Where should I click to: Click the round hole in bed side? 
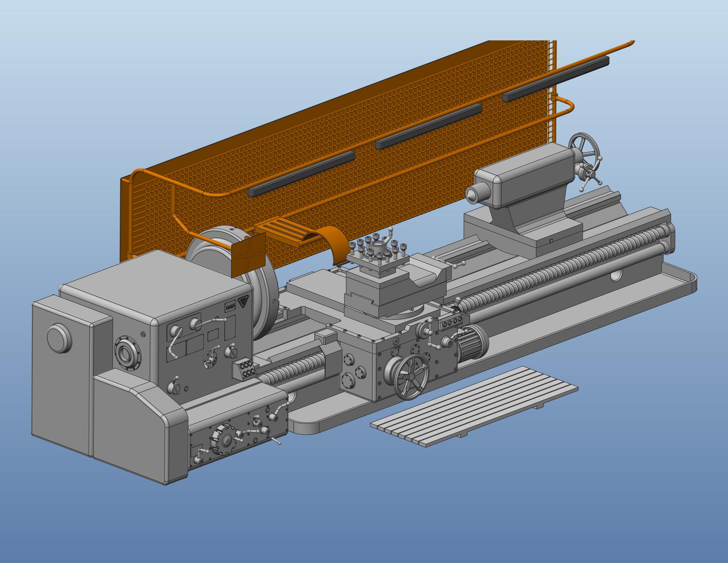tap(617, 275)
